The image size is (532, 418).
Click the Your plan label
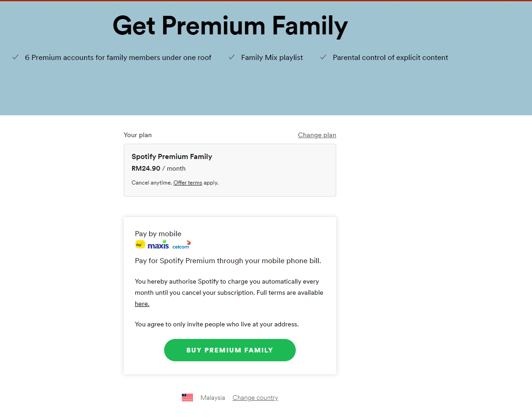pos(137,135)
